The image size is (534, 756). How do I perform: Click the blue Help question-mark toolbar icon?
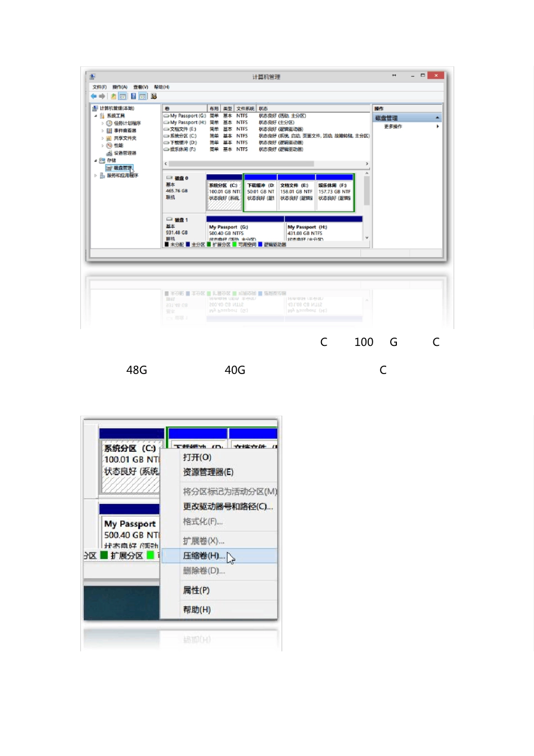click(x=133, y=96)
